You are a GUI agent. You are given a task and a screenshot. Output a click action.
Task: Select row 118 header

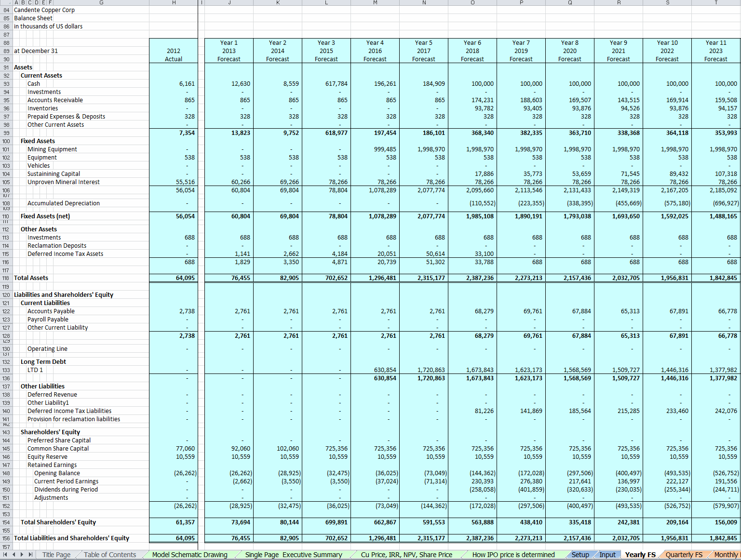tap(6, 278)
